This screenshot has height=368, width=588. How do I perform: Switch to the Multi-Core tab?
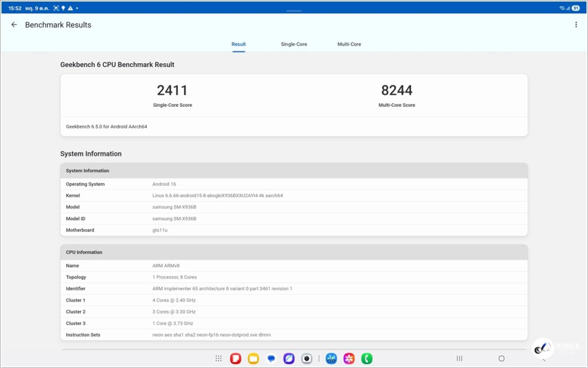point(349,44)
